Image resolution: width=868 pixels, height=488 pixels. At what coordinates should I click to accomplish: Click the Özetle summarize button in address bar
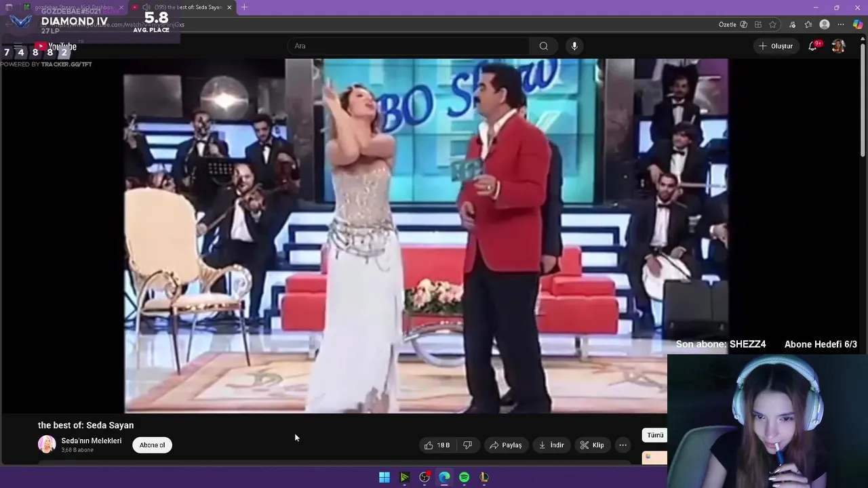[733, 24]
